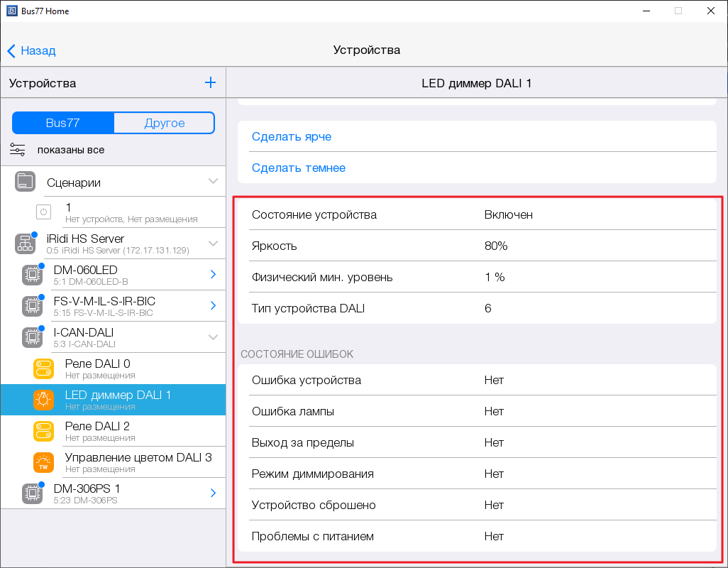Click Сделать темнее to dim light
Viewport: 728px width, 568px height.
299,168
